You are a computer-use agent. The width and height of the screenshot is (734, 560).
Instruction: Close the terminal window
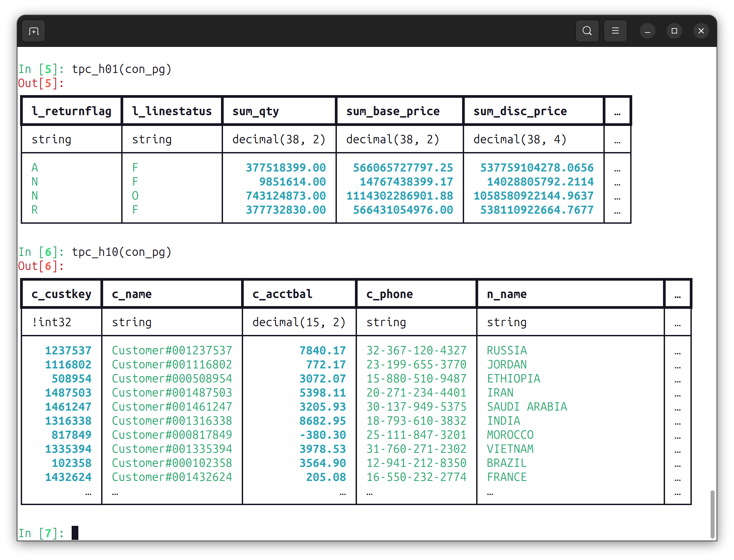[701, 31]
